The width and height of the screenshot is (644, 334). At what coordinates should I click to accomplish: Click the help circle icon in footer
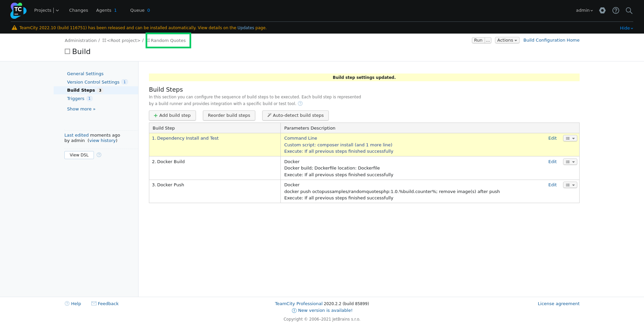tap(67, 303)
